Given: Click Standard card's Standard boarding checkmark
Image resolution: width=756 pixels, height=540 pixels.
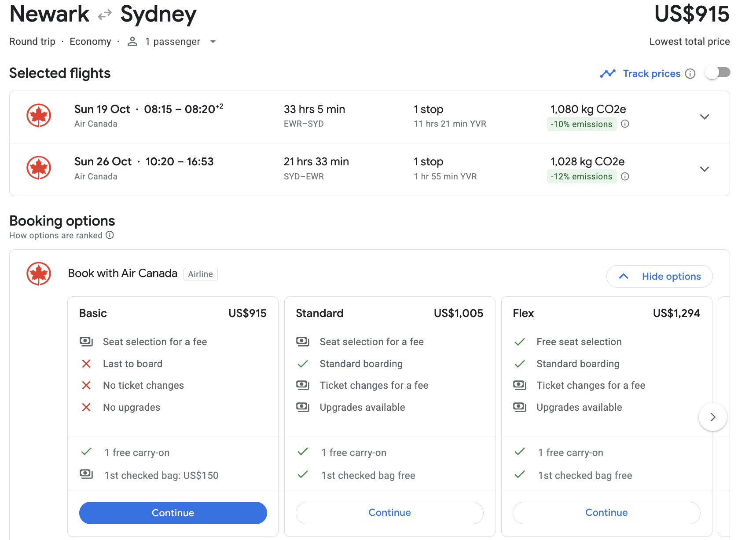Looking at the screenshot, I should click(x=303, y=364).
